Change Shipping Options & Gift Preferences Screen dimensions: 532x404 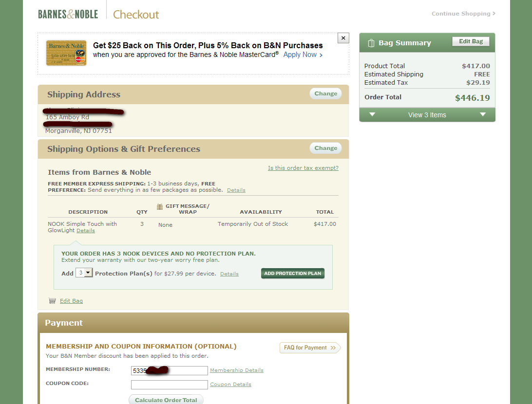click(x=326, y=148)
